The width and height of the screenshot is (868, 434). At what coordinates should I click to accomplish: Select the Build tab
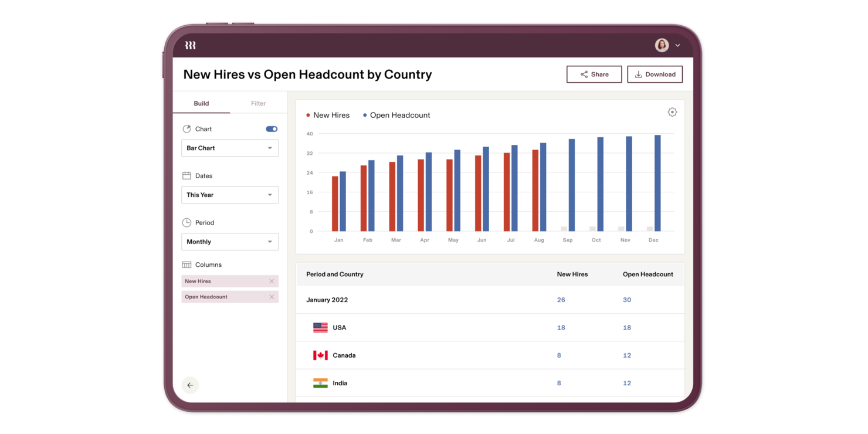coord(202,103)
